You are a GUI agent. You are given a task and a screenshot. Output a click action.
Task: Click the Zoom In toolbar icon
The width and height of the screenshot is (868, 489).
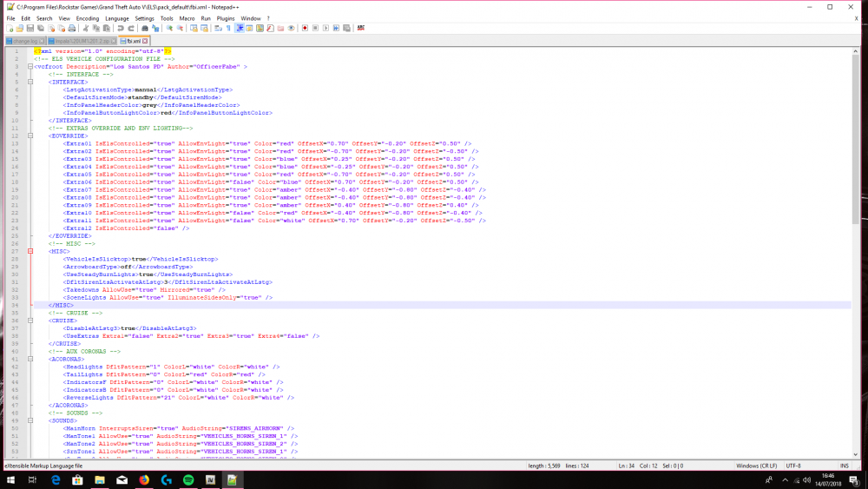169,29
